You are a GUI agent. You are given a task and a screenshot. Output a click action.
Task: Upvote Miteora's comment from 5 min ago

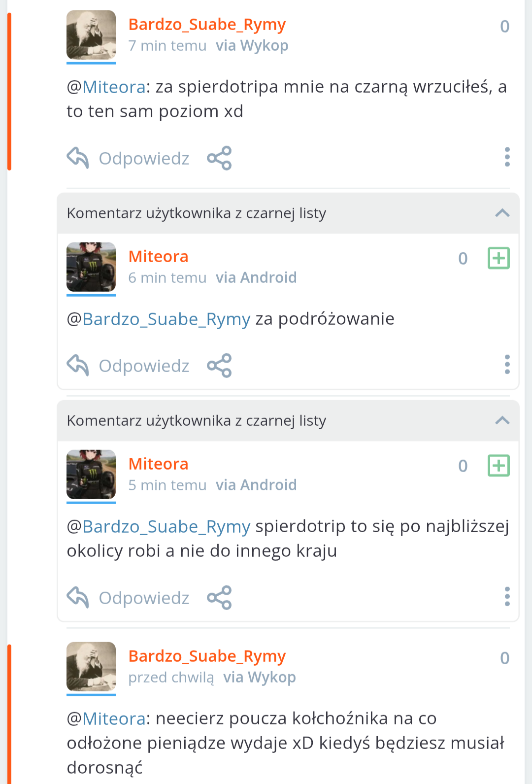tap(499, 466)
